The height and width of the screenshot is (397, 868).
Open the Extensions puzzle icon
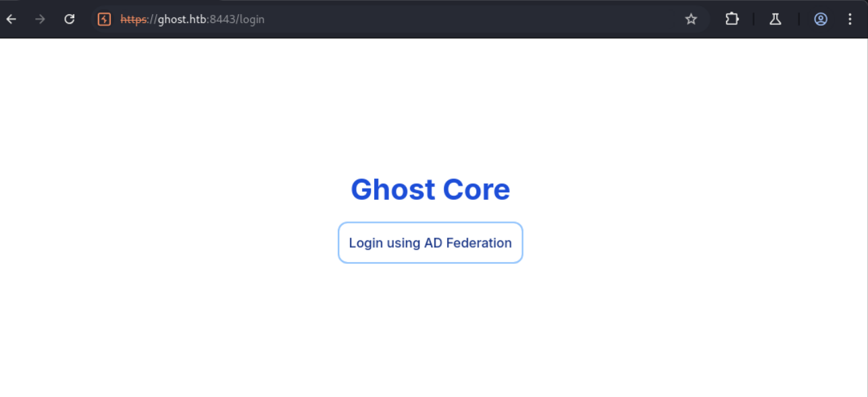pos(732,19)
